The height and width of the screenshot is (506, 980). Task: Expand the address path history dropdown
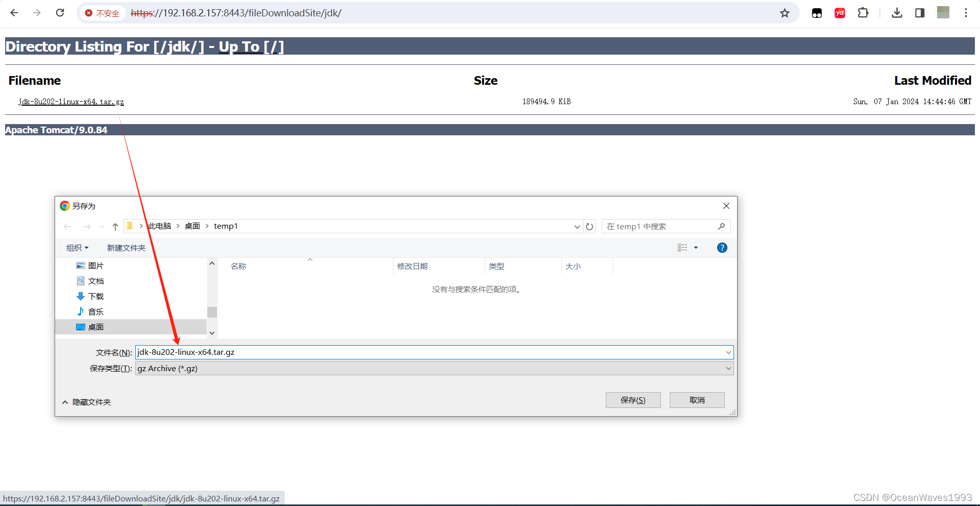pos(577,227)
